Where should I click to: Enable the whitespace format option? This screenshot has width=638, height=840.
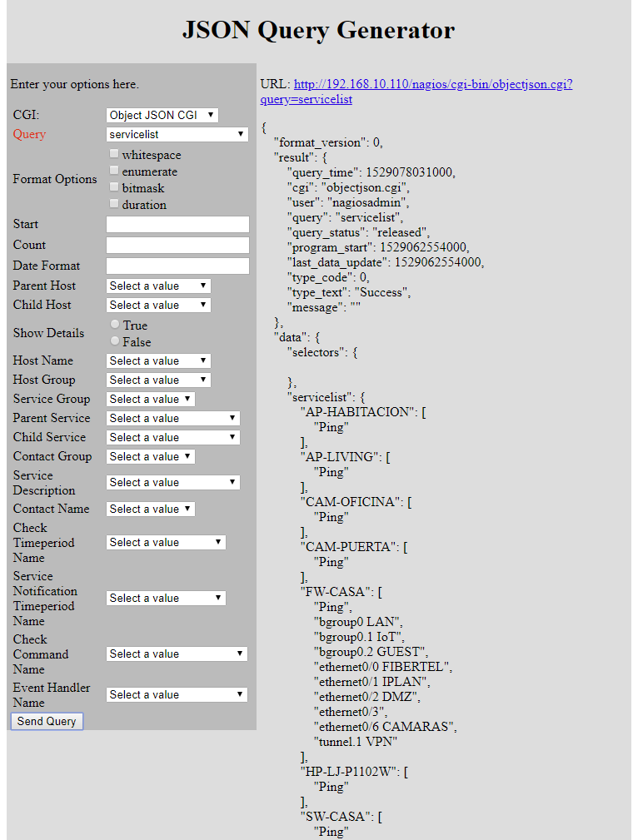115,155
